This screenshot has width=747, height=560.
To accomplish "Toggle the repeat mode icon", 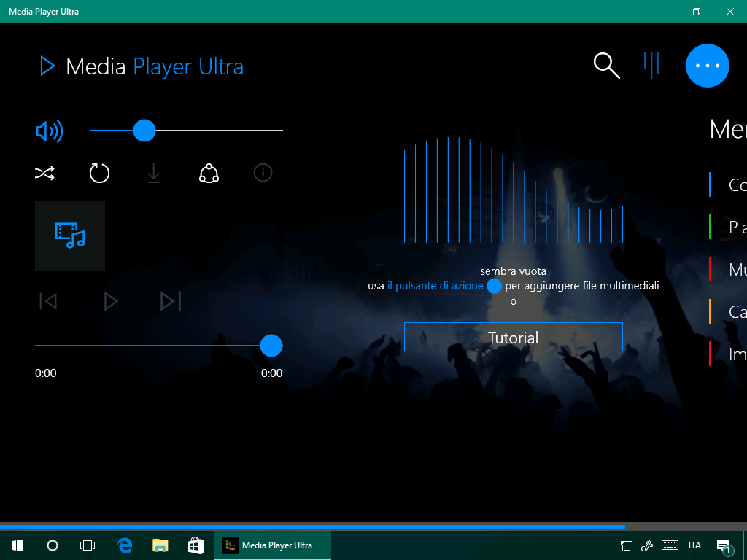I will [x=99, y=173].
